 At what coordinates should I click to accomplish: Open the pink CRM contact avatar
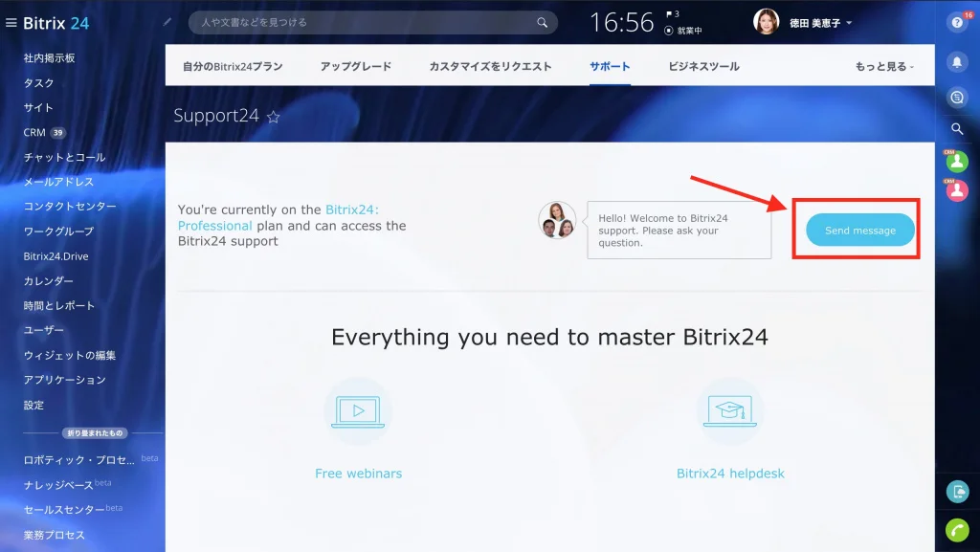click(957, 190)
